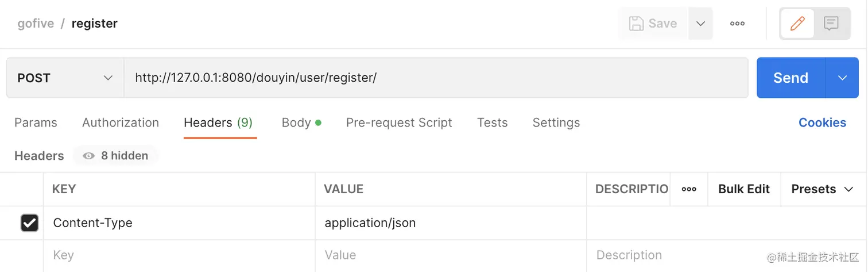
Task: Click the pencil edit mode icon
Action: coord(797,24)
